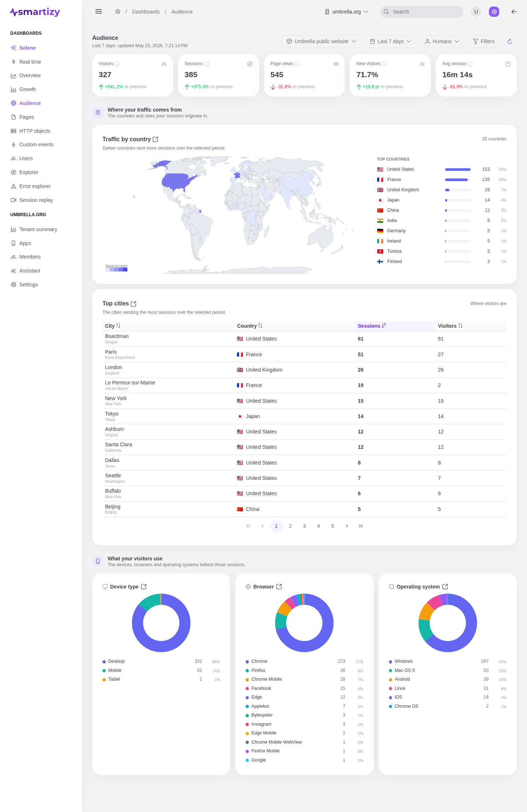Open Top cities external link icon

pos(134,304)
